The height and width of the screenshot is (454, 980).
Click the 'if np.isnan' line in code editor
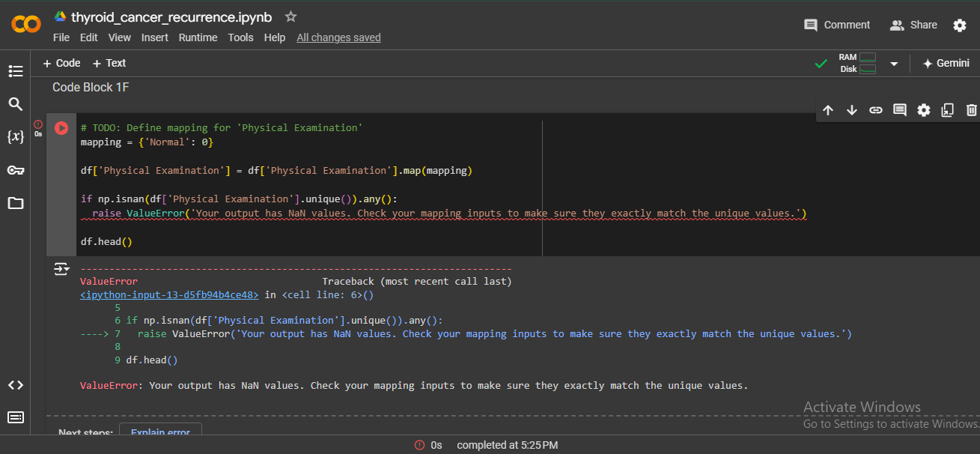240,199
